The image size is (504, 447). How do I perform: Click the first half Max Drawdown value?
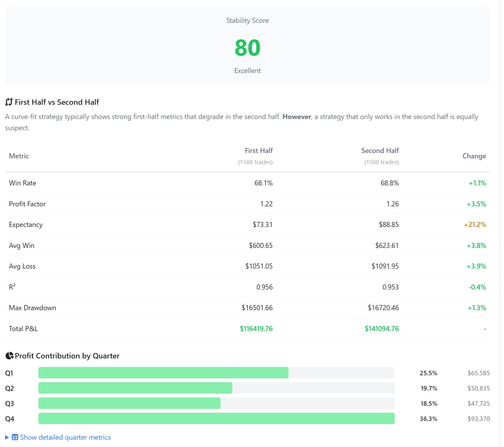click(257, 308)
